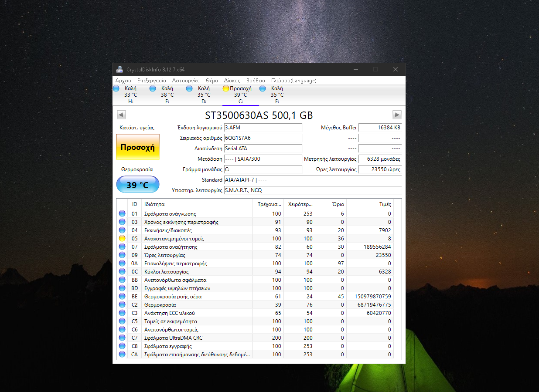Click the S.M.A.R.T., NCQ features field
Viewport: 539px width, 392px height.
[313, 190]
